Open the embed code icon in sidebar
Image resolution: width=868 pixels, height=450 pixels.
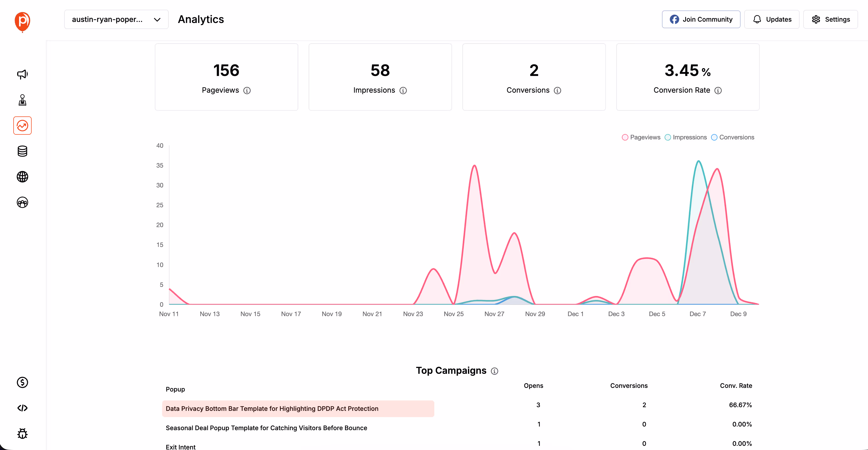point(22,408)
